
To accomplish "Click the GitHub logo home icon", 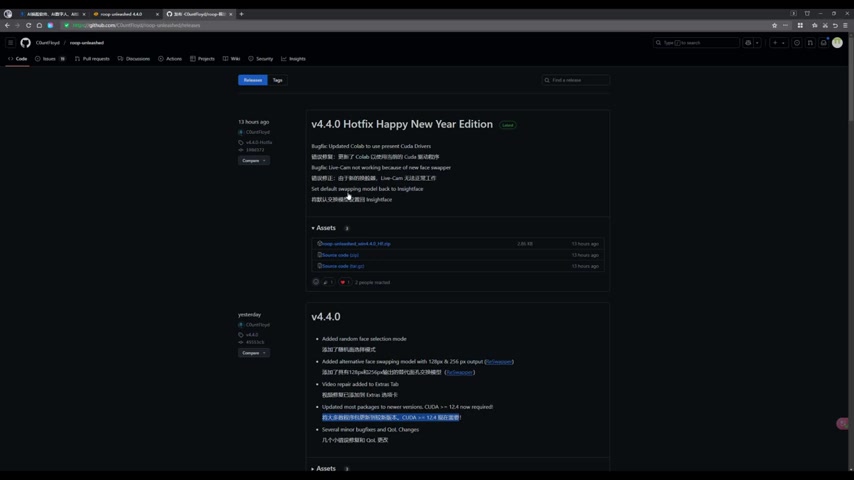I will click(25, 43).
